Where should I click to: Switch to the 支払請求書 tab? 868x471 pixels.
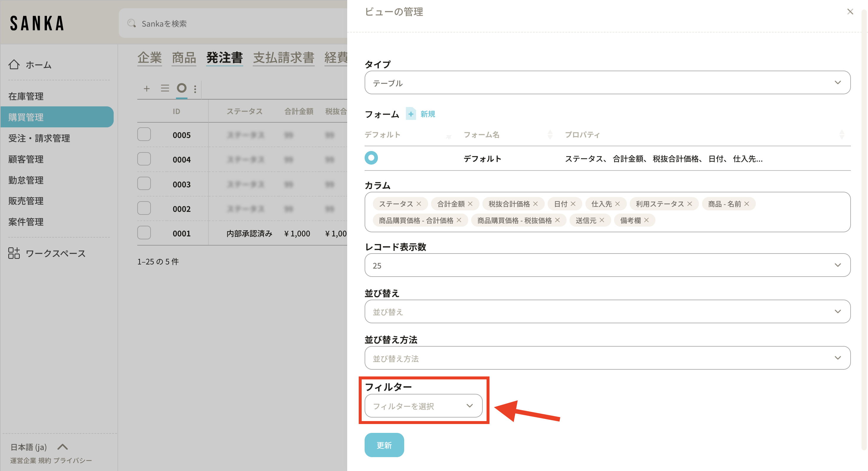coord(283,58)
